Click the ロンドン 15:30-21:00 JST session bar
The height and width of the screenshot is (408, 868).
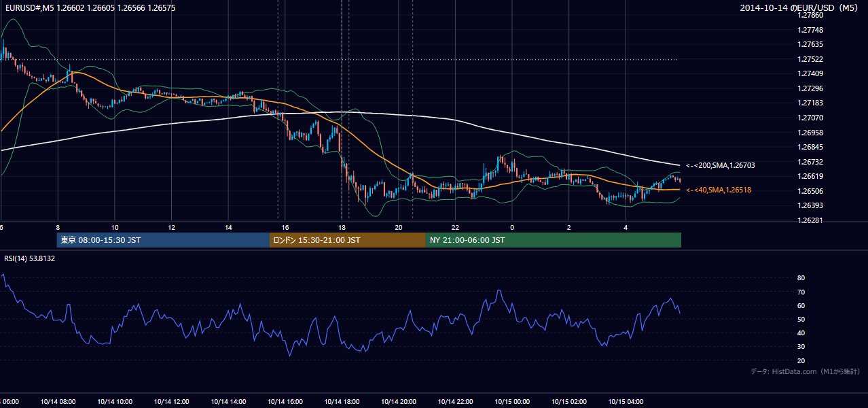[x=348, y=240]
